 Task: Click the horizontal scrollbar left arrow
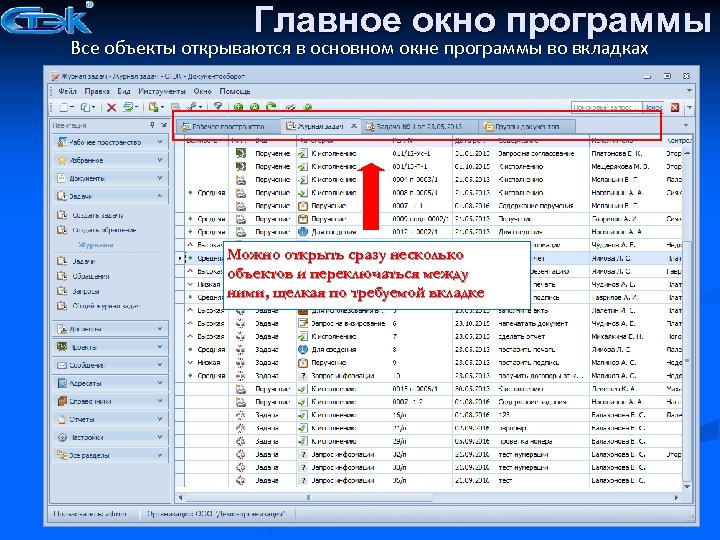tap(180, 497)
